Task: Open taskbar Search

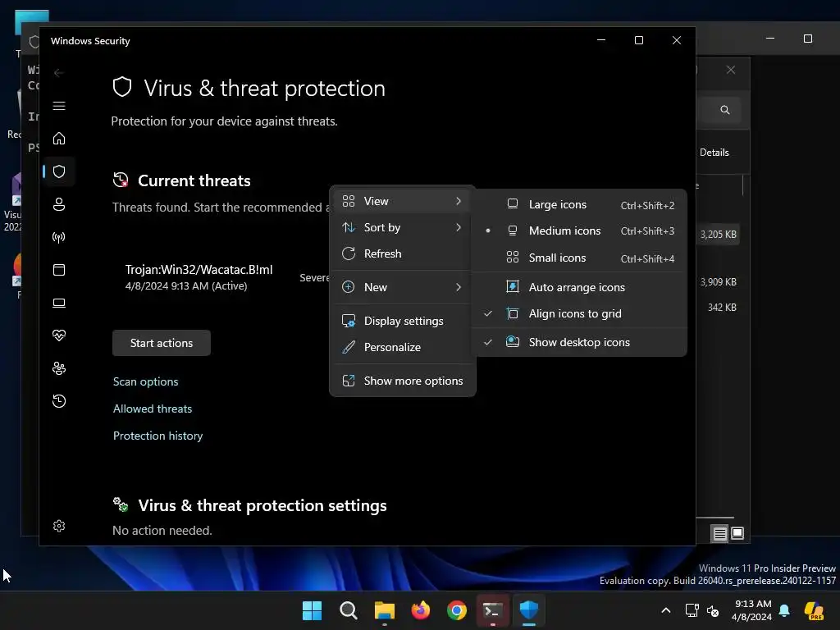Action: click(348, 610)
